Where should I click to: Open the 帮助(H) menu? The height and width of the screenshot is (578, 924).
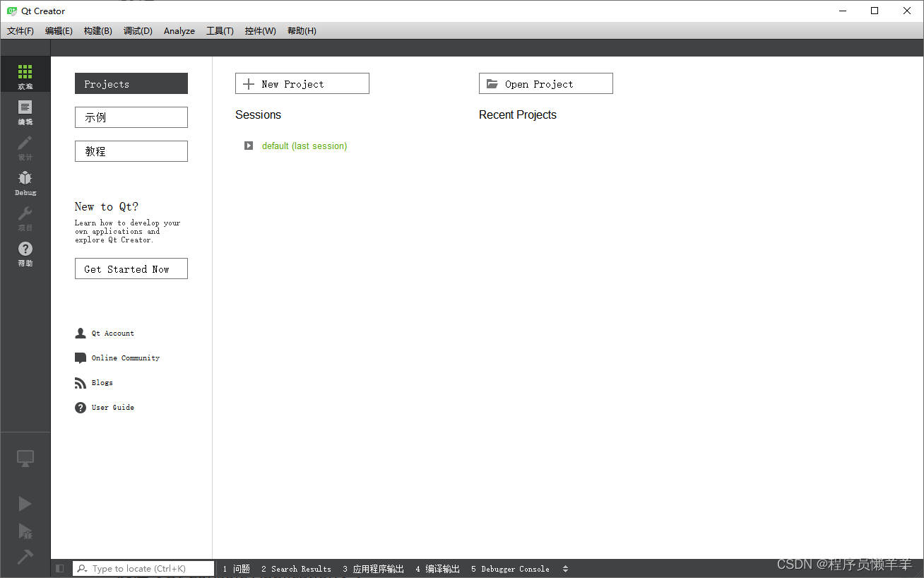pos(302,31)
